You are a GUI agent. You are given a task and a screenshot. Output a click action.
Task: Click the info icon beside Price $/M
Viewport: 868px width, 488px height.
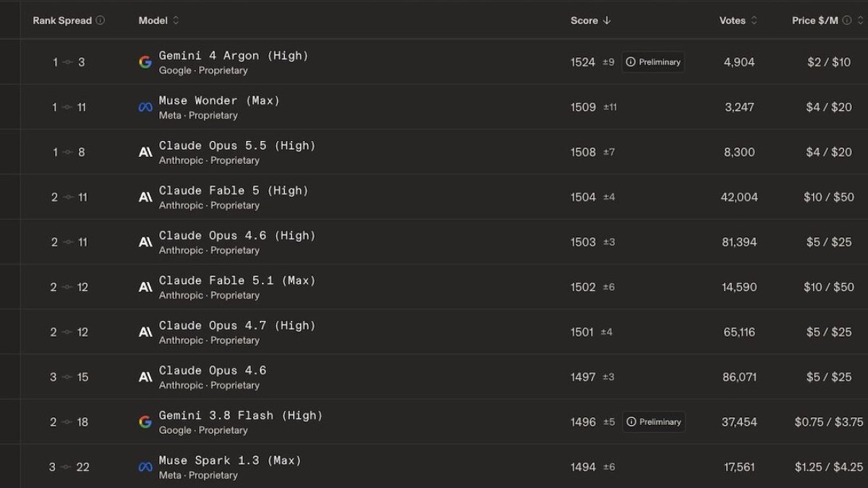(x=847, y=20)
